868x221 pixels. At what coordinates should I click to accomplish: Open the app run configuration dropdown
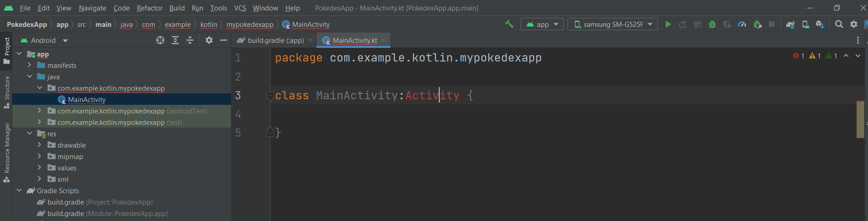coord(542,24)
